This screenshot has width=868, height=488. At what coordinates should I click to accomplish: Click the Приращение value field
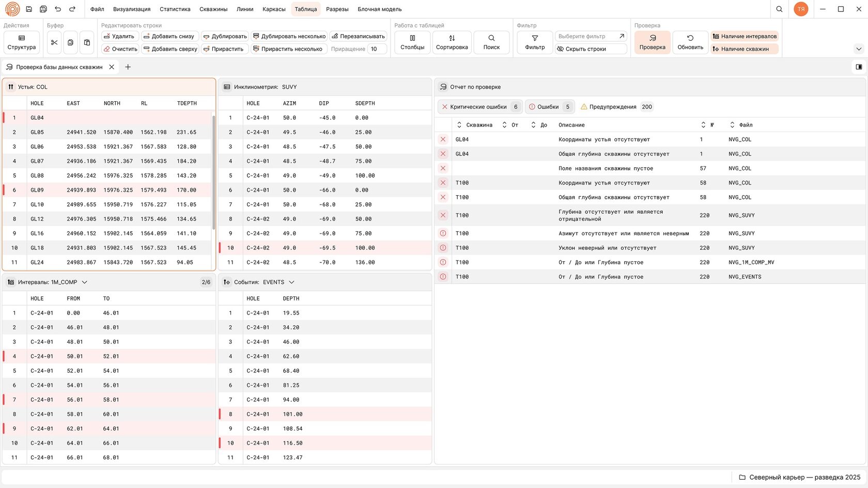(377, 49)
